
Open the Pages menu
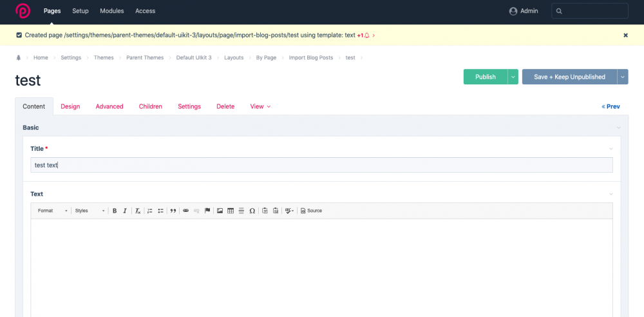tap(52, 11)
